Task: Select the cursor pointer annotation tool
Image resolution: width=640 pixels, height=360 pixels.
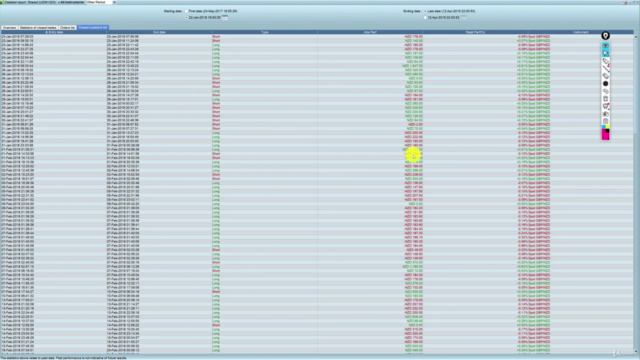Action: click(x=605, y=53)
